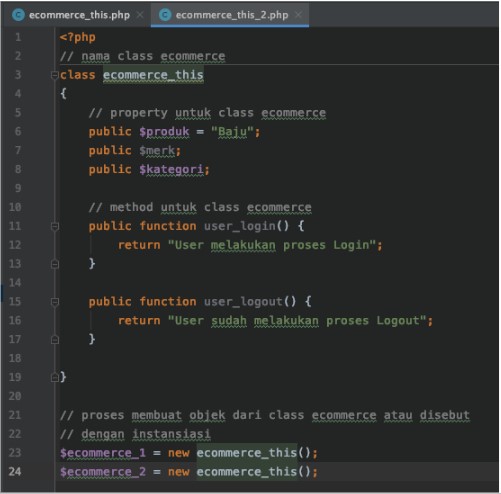
Task: Click the class icon on ecommerce_this.php tab
Action: pyautogui.click(x=18, y=15)
